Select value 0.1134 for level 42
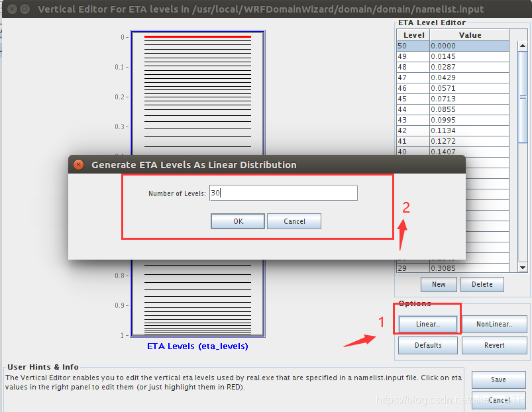Viewport: 532px width, 412px height. tap(469, 130)
